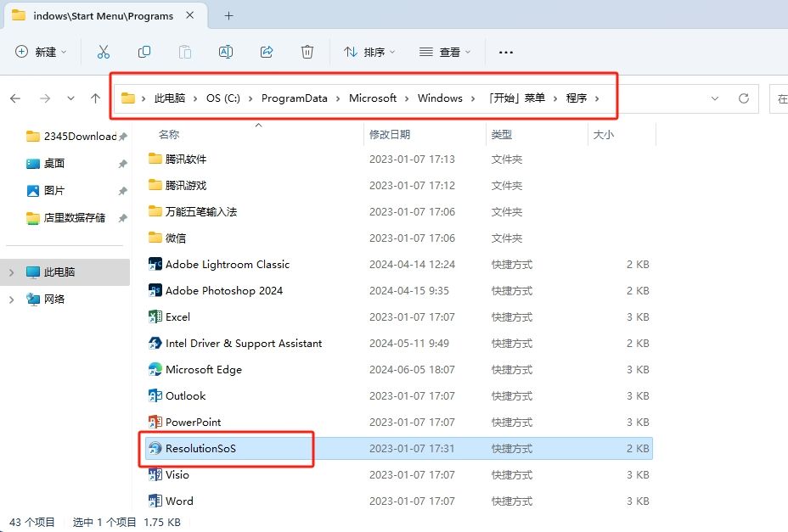Select the Microsoft Edge shortcut icon
Screen dimensions: 788x532
coord(155,369)
